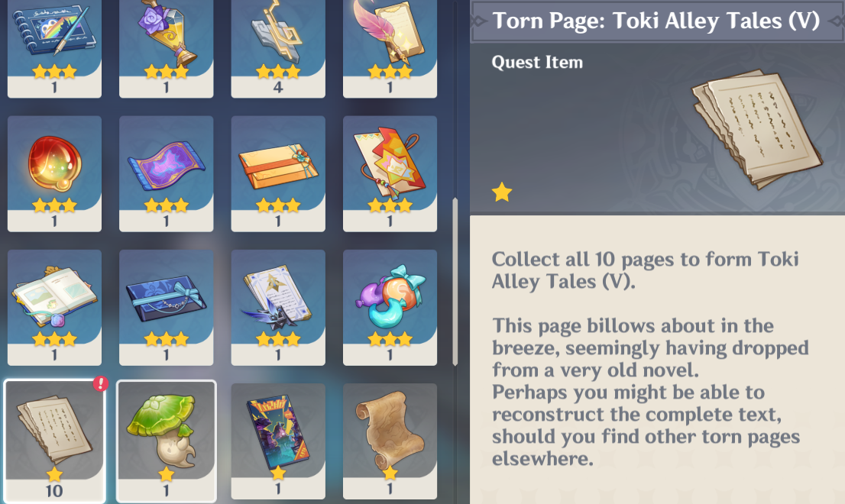Click the inventory list scrollbar
Image resolution: width=845 pixels, height=504 pixels.
point(455,282)
